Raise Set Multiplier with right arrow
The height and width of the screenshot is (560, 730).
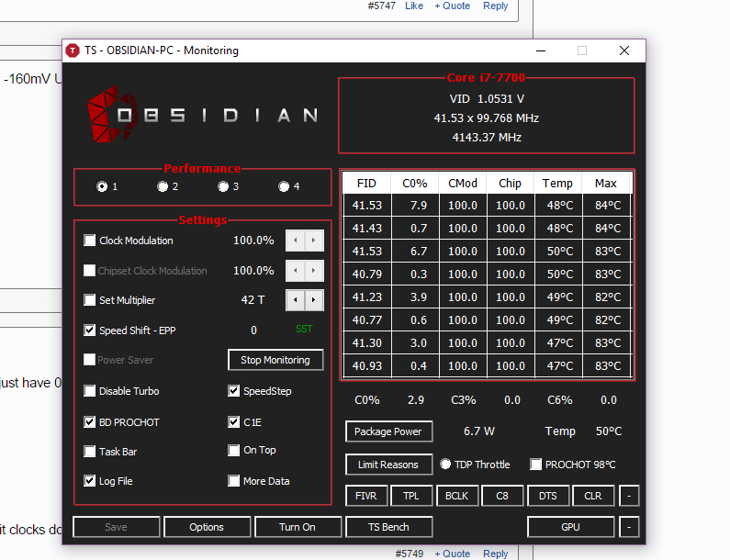[314, 300]
